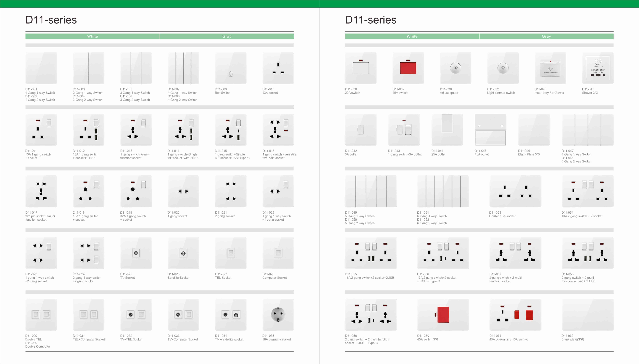Click the '5 Gang 1 way Switch' caption
The image size is (639, 364).
click(x=360, y=216)
